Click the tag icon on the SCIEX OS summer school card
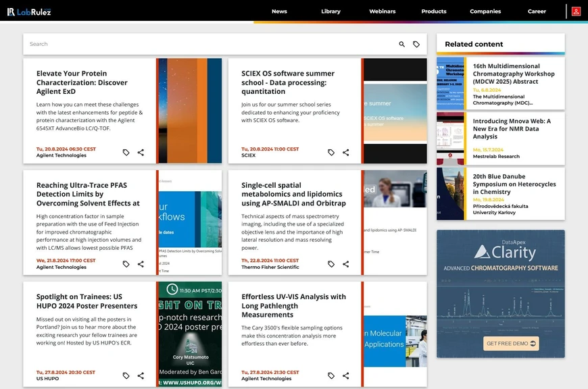This screenshot has height=389, width=588. (x=330, y=153)
